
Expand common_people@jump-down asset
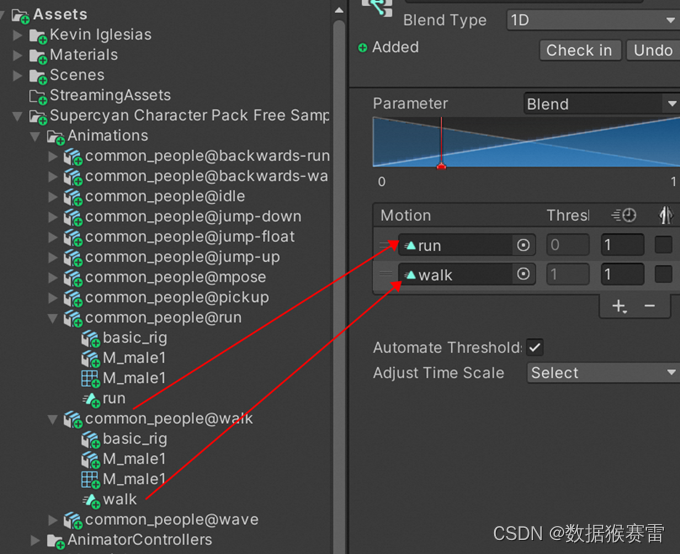tap(52, 217)
